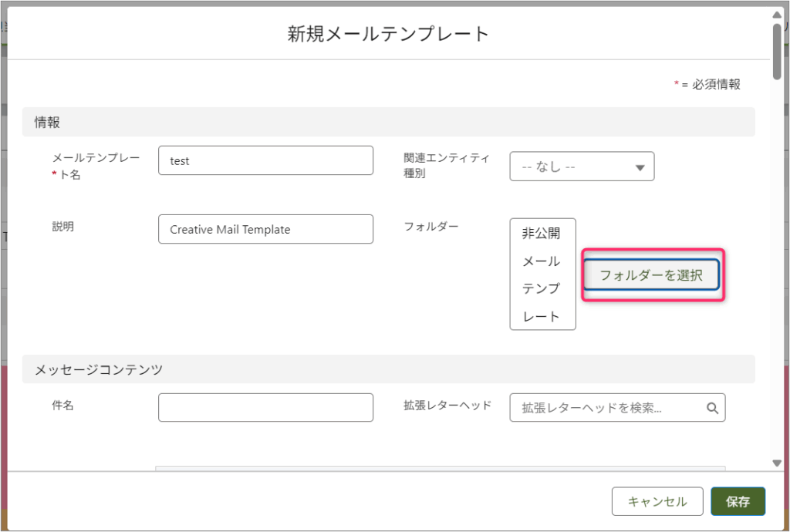Click the triangle arrow on -- なし -- selector
The image size is (790, 532).
point(640,167)
